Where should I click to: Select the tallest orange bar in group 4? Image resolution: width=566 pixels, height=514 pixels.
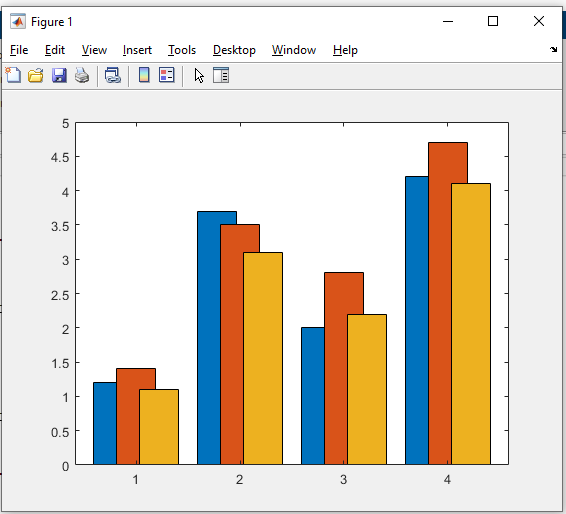440,303
